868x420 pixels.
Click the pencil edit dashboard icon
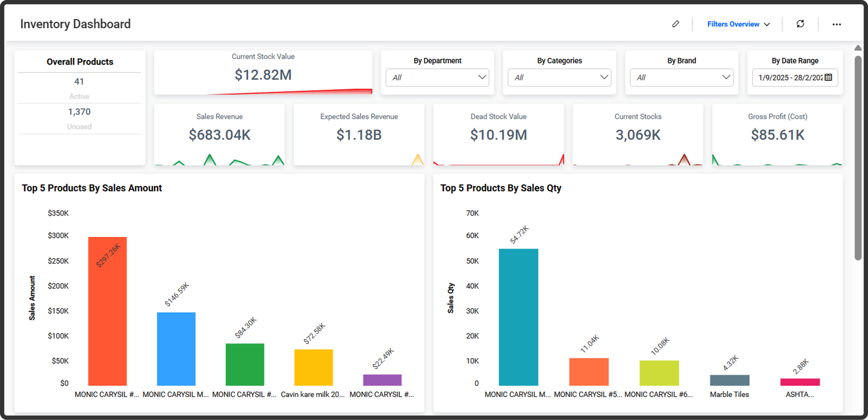coord(675,24)
